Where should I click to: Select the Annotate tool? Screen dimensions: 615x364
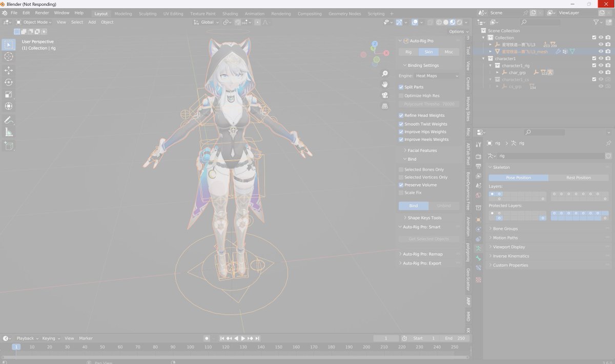(8, 120)
